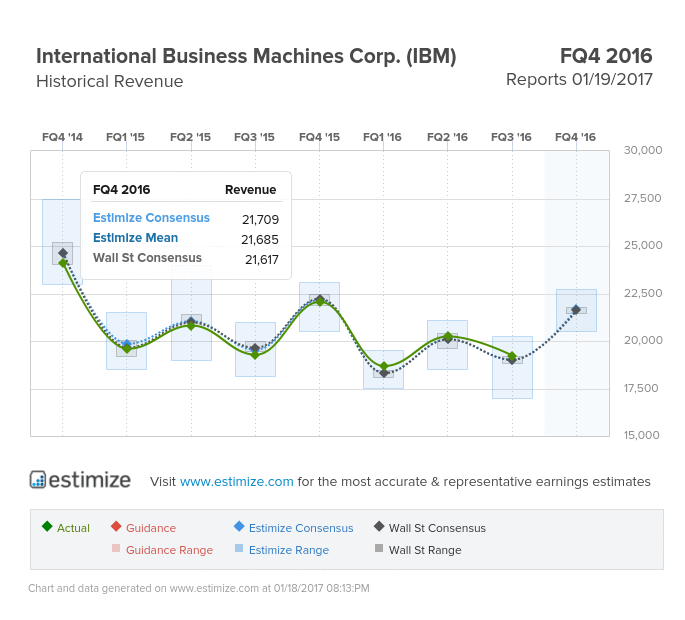Click the 30,000 axis label
The height and width of the screenshot is (620, 685).
(643, 150)
